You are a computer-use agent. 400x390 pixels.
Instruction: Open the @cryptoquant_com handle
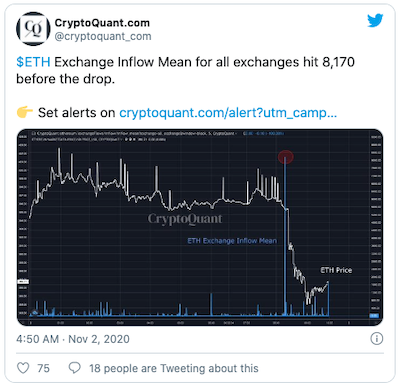[x=103, y=36]
